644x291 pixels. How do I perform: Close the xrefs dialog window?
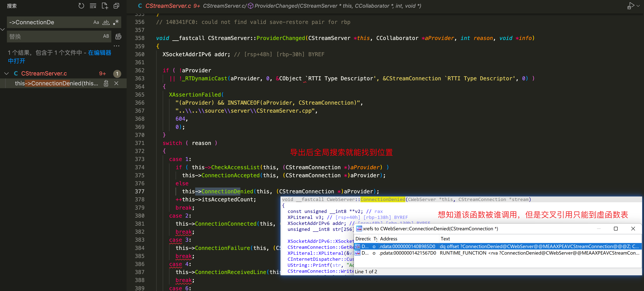coord(633,229)
